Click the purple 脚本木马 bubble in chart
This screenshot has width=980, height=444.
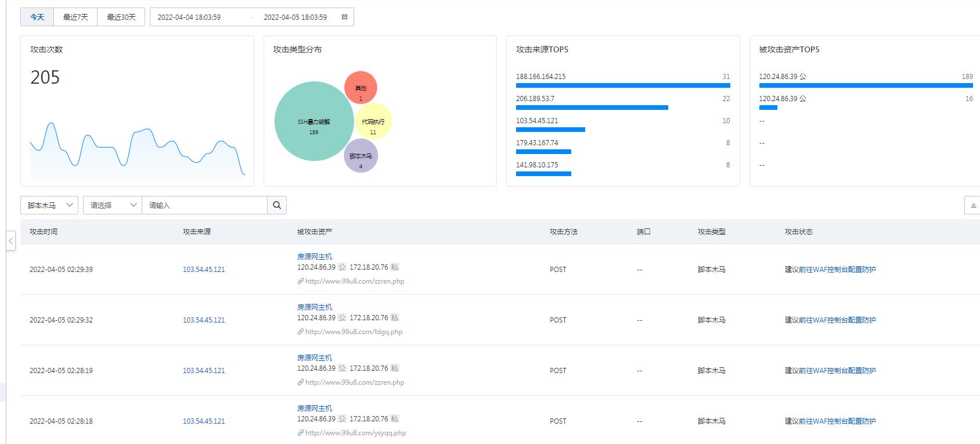tap(361, 156)
